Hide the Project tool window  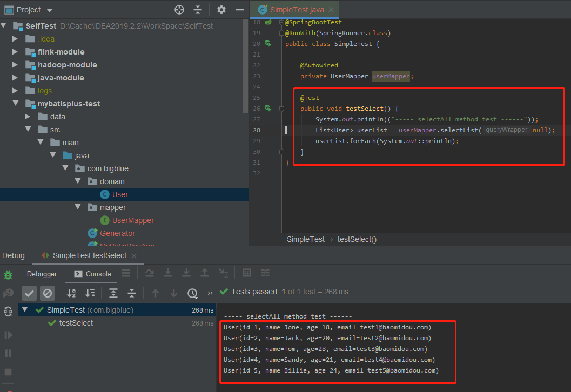tap(240, 10)
